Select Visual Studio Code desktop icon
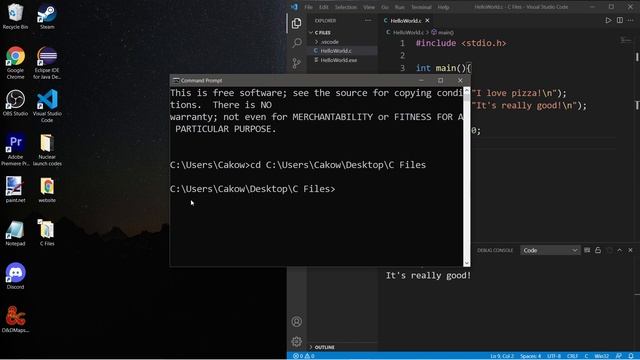640x360 pixels. [47, 106]
